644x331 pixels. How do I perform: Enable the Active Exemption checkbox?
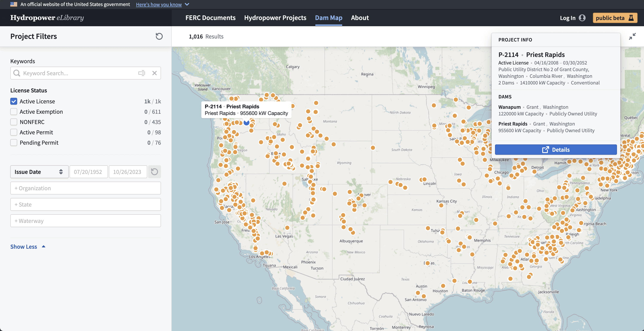coord(14,112)
